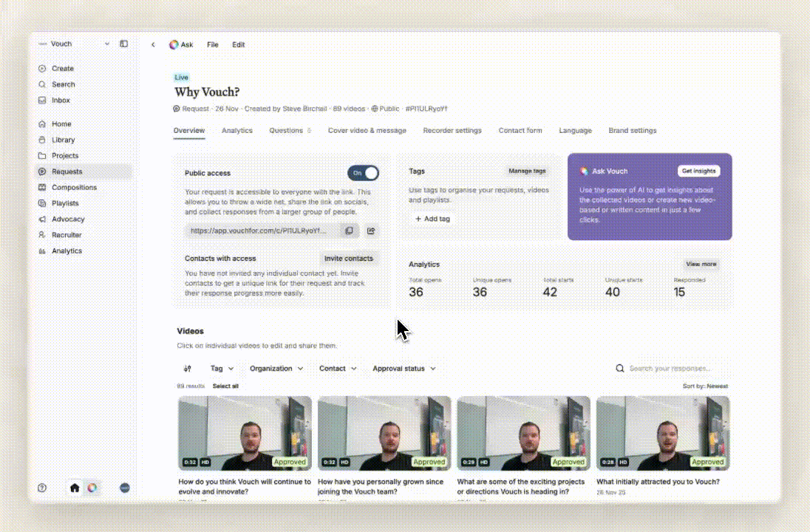Viewport: 810px width, 532px height.
Task: Click the '89 results' count text
Action: [191, 386]
